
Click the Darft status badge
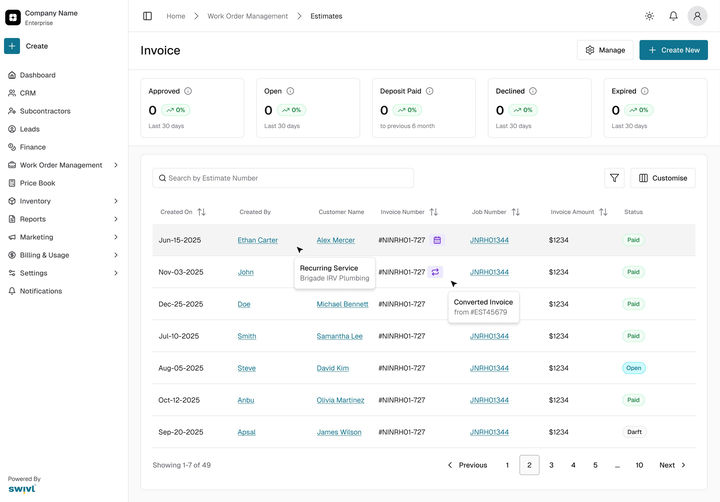pos(634,432)
